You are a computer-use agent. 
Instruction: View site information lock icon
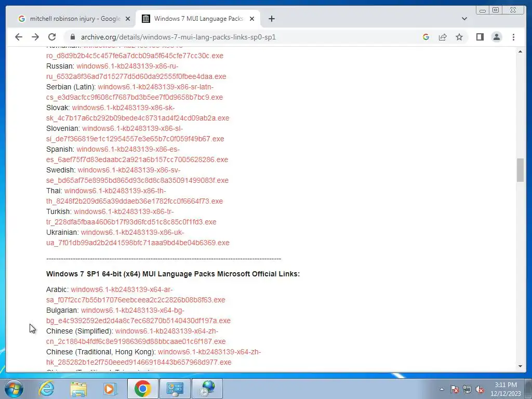[x=72, y=37]
